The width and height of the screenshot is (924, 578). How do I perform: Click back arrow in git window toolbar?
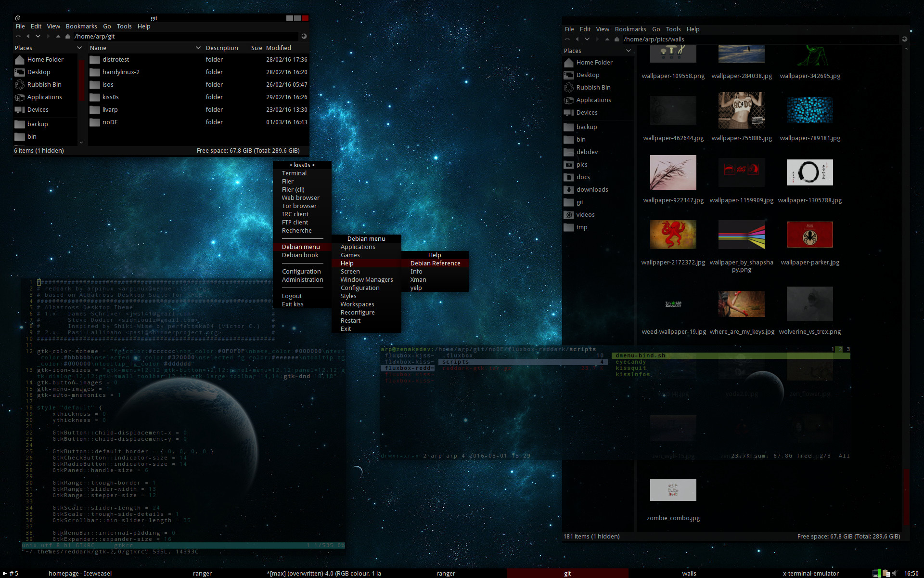(x=28, y=36)
